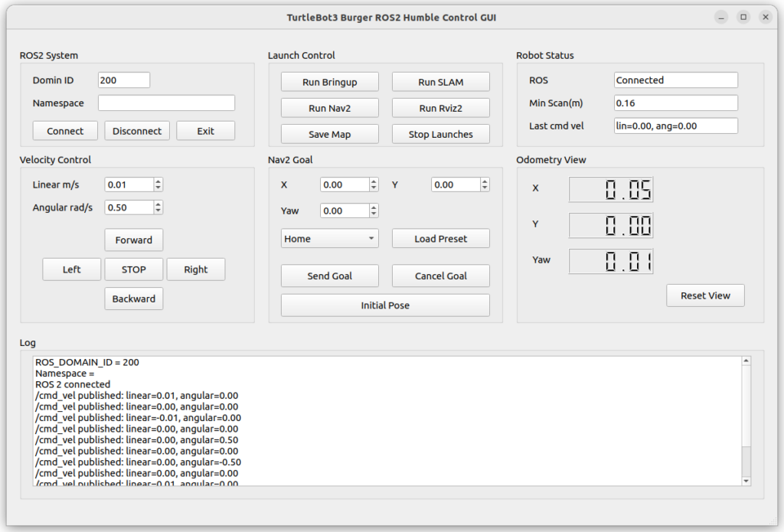Click Send Goal button
Viewport: 784px width, 532px height.
point(329,276)
